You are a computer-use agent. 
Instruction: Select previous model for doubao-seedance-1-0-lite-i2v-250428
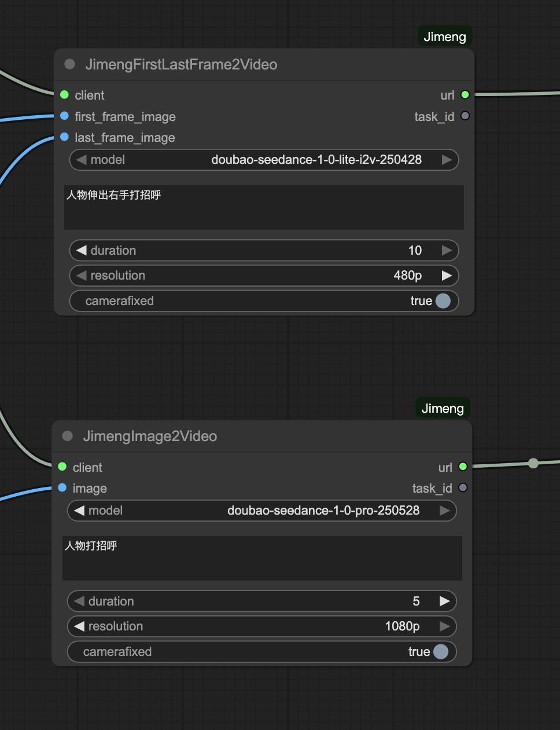[x=81, y=160]
